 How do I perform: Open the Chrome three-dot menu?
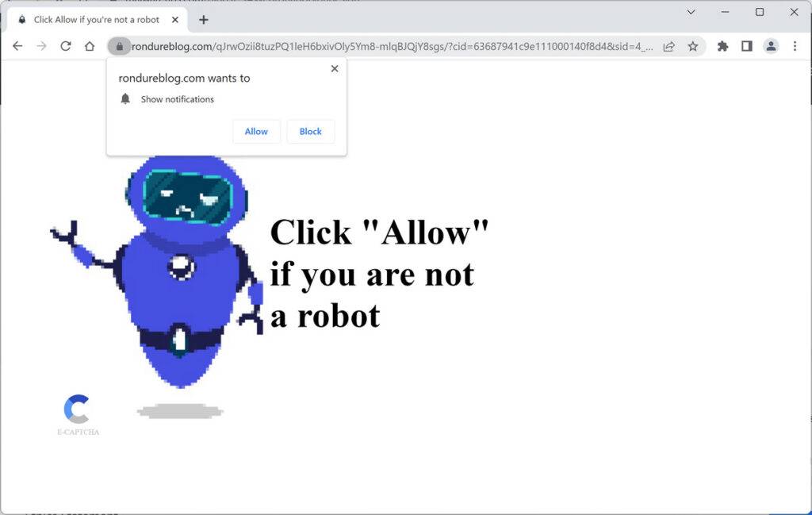(x=795, y=46)
